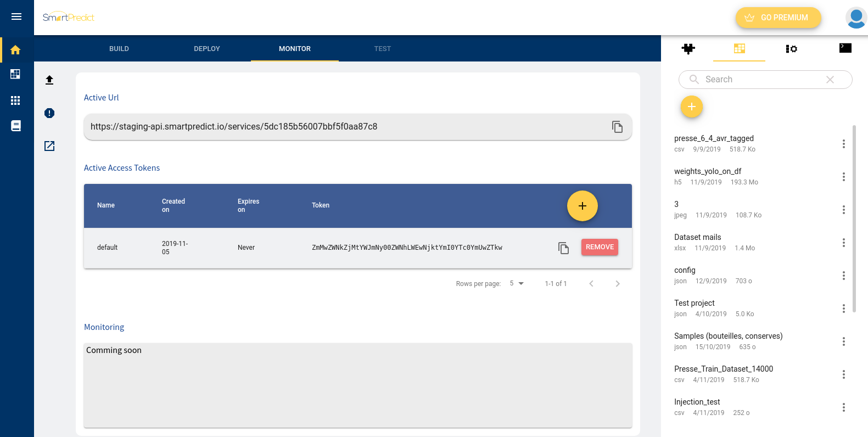This screenshot has width=868, height=437.
Task: Open options for Test project
Action: pos(843,309)
